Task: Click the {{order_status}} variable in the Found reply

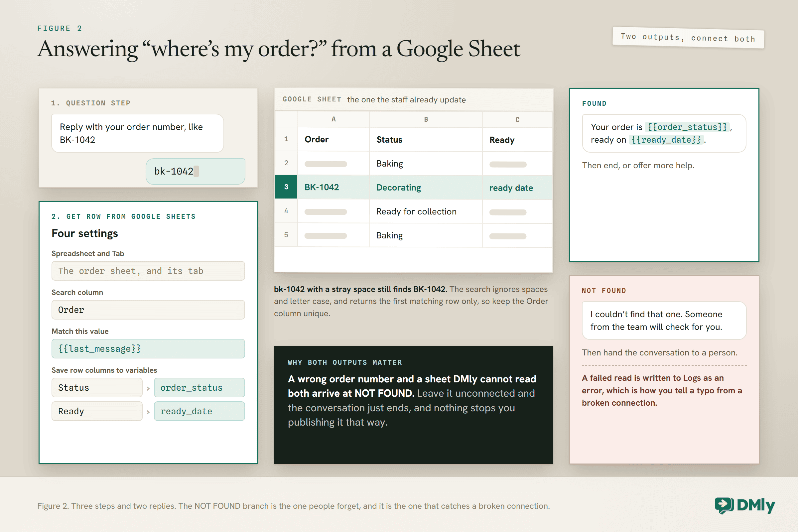Action: [687, 127]
